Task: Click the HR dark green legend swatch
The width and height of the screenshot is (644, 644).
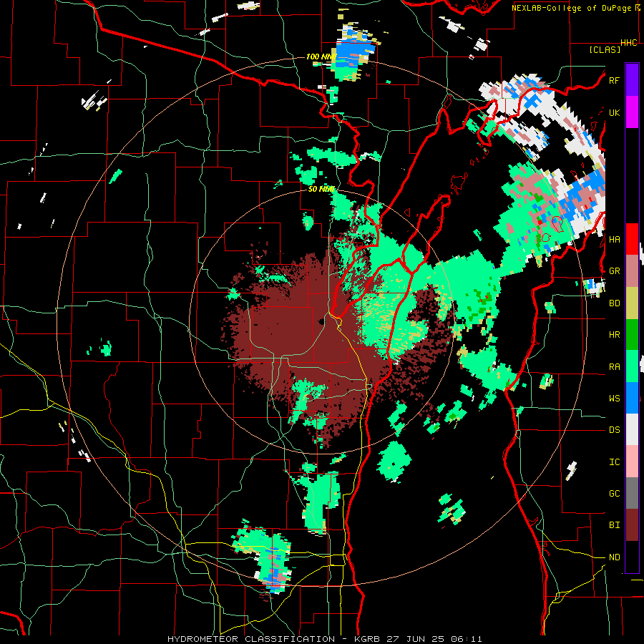Action: point(632,334)
